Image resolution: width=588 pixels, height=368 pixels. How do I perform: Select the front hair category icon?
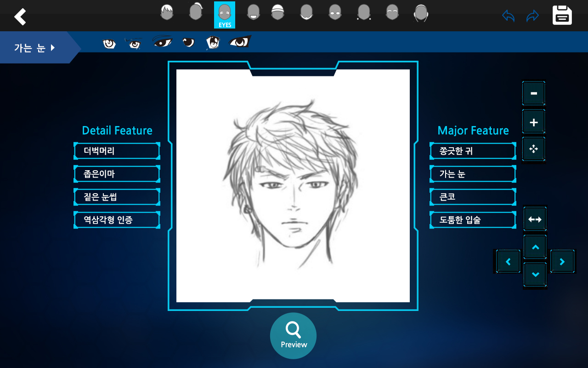167,12
